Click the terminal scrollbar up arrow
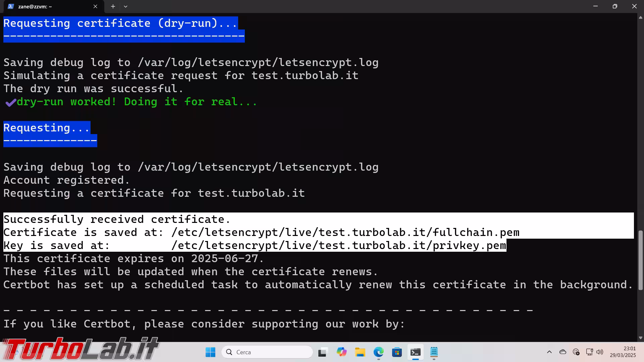This screenshot has height=362, width=644. pos(640,17)
